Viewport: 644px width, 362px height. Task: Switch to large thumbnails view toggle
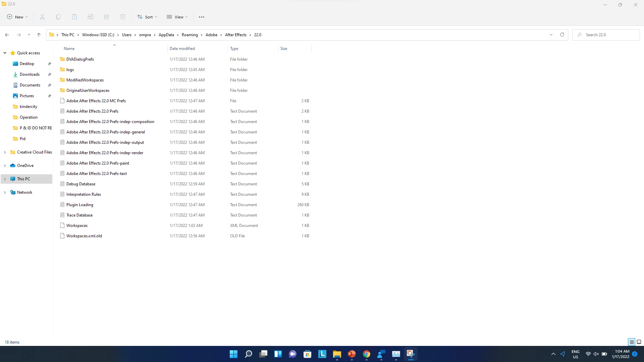coord(639,342)
